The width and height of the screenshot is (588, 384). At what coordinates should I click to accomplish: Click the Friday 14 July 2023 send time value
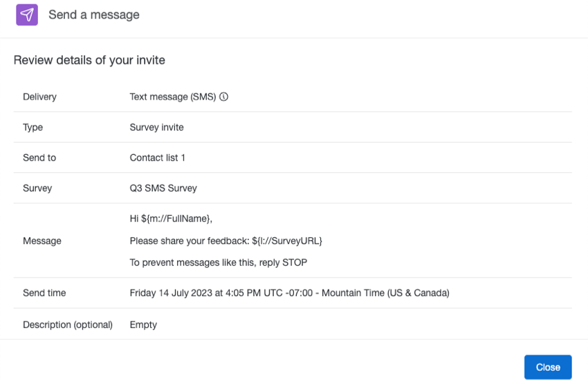(289, 293)
